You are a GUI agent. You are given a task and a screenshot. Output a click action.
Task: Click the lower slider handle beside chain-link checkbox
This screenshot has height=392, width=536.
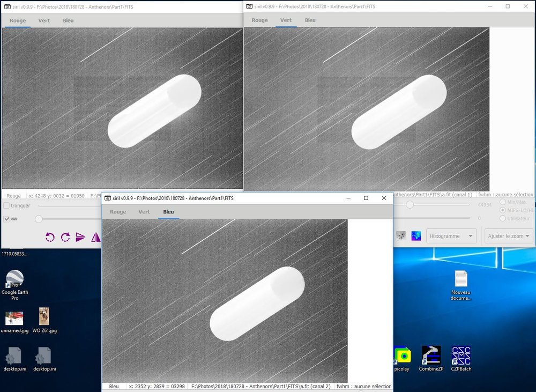[x=39, y=219]
